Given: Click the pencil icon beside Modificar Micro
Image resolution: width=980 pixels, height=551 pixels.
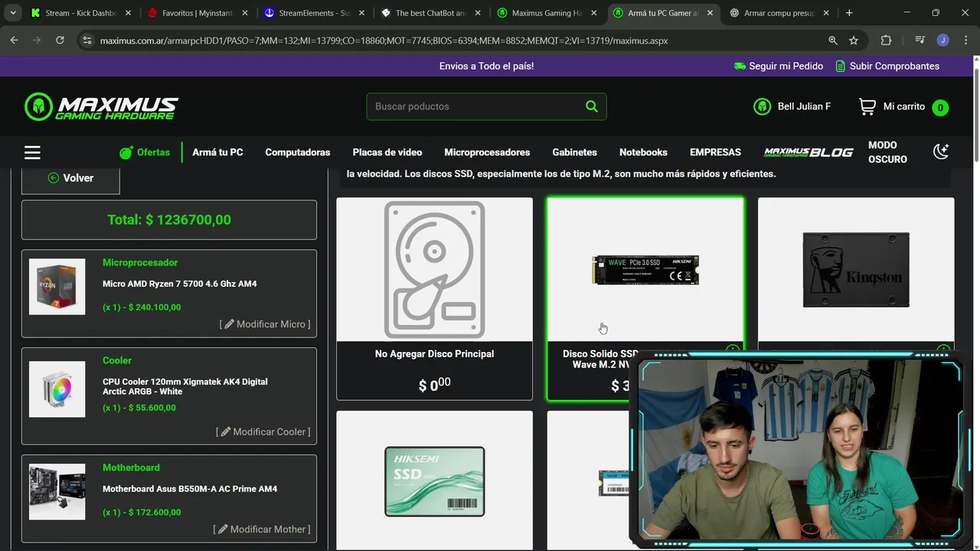Looking at the screenshot, I should (229, 324).
